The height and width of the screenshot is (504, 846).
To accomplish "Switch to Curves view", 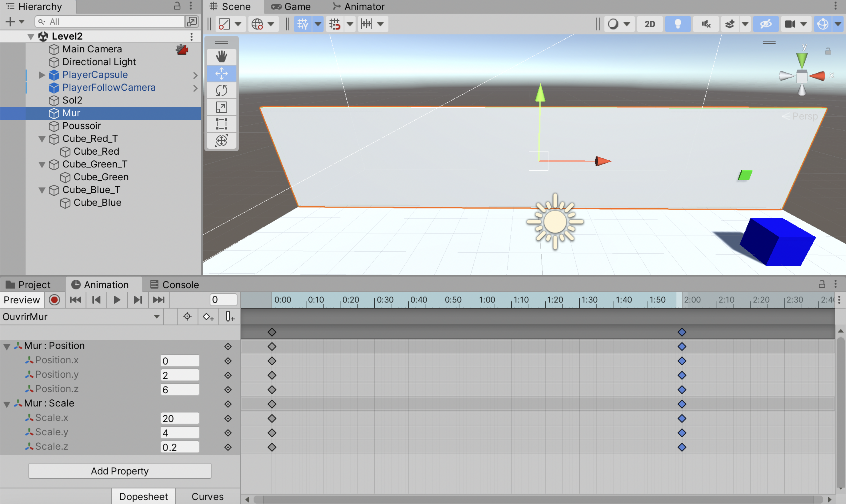I will (207, 496).
